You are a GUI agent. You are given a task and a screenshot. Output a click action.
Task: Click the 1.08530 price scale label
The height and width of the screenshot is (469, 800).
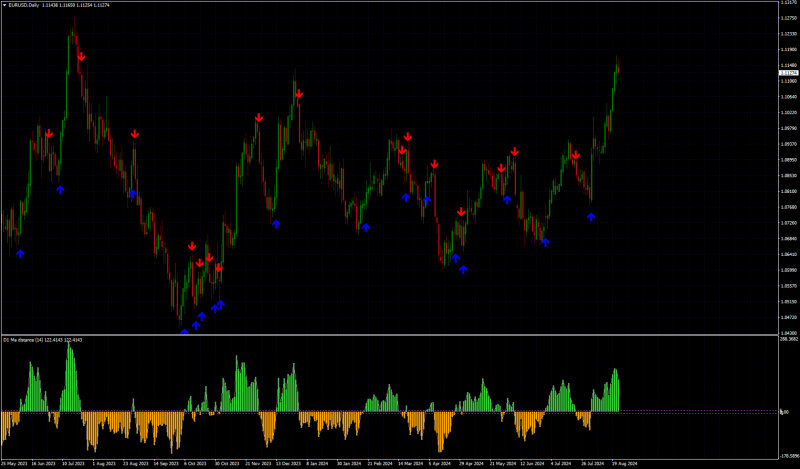pyautogui.click(x=788, y=176)
